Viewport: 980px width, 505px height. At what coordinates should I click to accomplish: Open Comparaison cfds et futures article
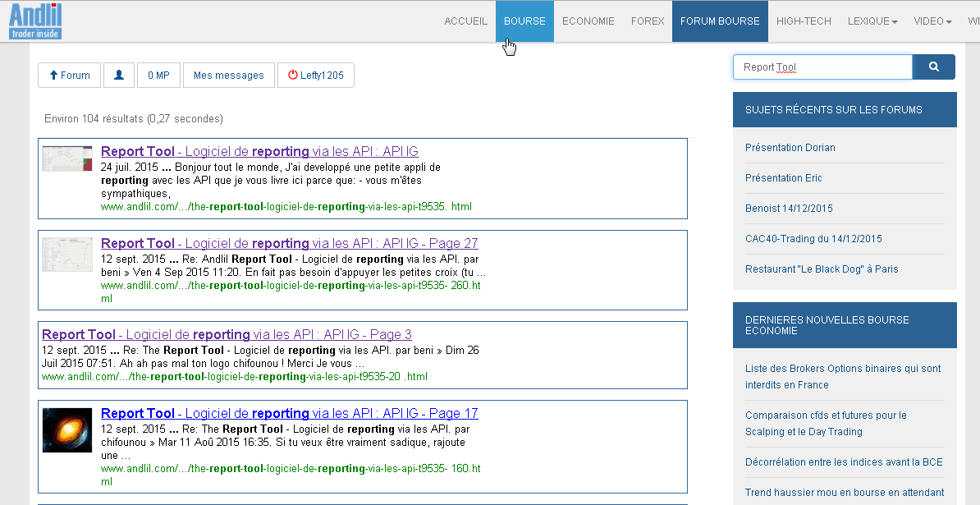pyautogui.click(x=826, y=423)
